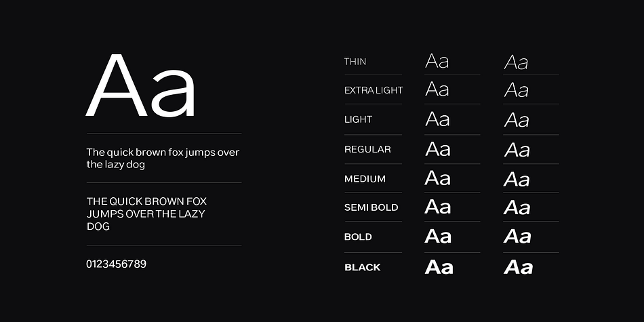Click the uppercase QUICK BROWN FOX sentence
644x322 pixels.
[x=146, y=214]
